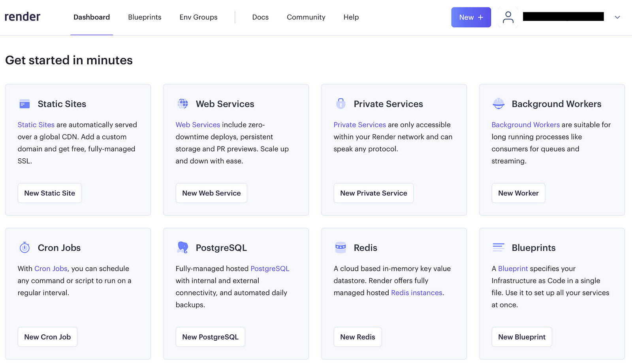Click the 'Background Workers' card title
632x364 pixels.
point(557,104)
